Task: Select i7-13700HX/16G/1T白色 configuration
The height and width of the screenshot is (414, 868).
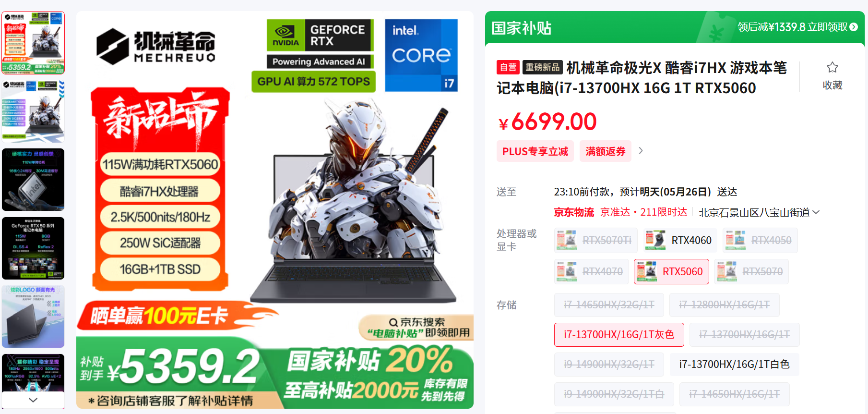Action: click(x=734, y=365)
